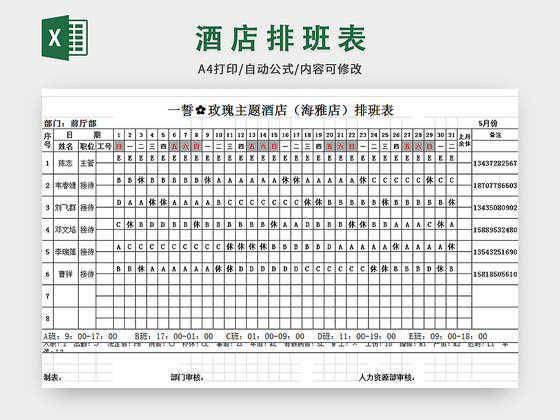The height and width of the screenshot is (420, 560).
Task: Click the A班: 9:00-17:00 legend
Action: (x=80, y=336)
